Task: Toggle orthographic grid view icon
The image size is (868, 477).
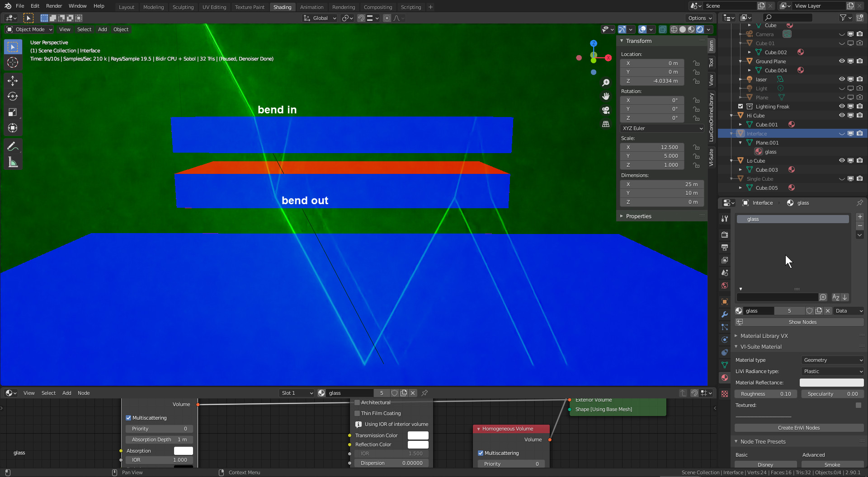Action: (x=606, y=124)
